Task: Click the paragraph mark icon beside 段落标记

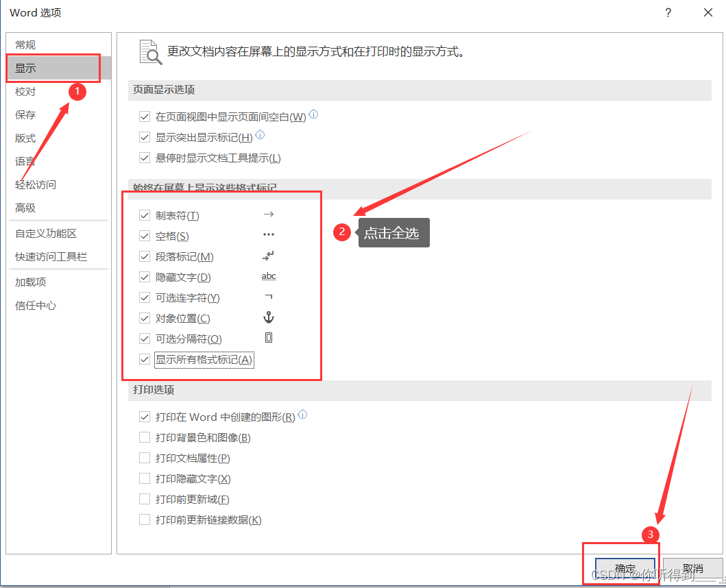Action: tap(269, 255)
